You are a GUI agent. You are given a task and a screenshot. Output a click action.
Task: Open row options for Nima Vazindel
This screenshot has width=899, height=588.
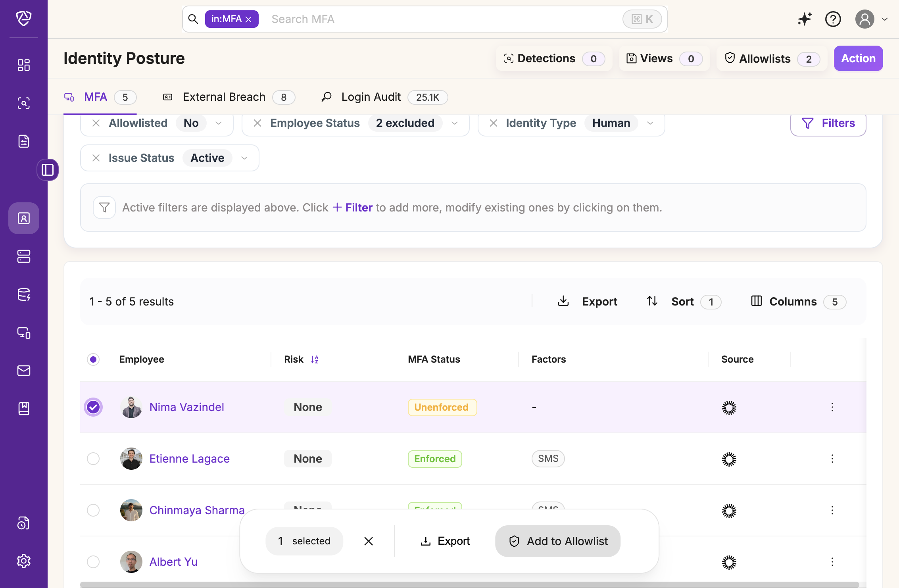coord(832,407)
